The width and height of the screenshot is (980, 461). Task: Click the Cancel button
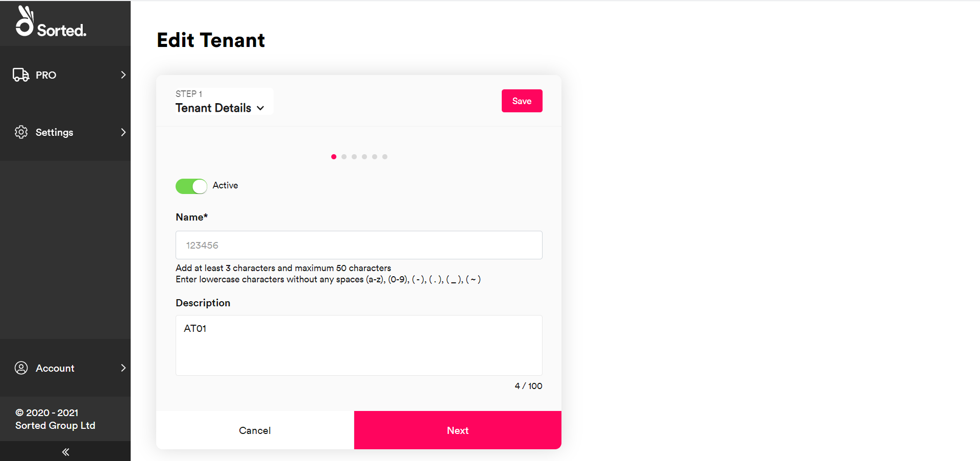(x=255, y=430)
